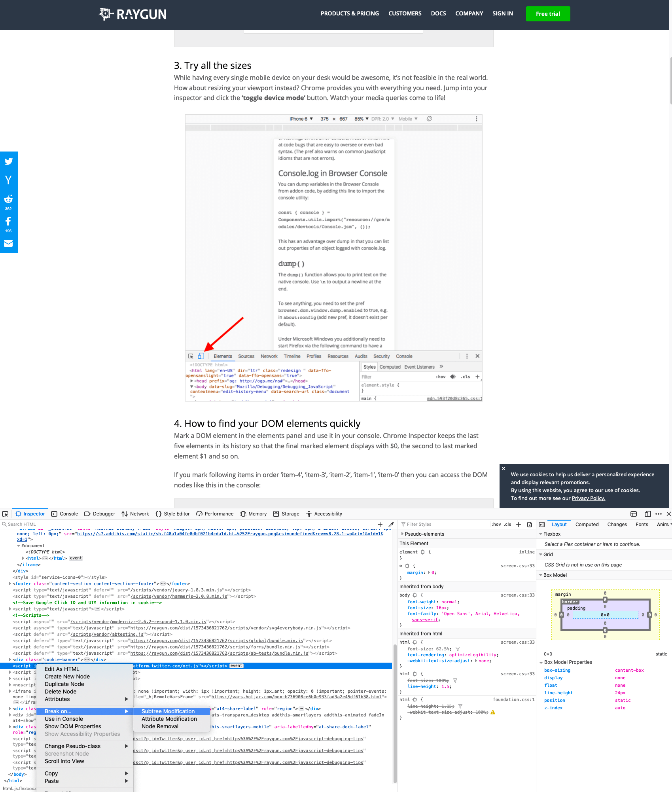This screenshot has width=672, height=792.
Task: Open the Accessibility tab
Action: tap(324, 514)
